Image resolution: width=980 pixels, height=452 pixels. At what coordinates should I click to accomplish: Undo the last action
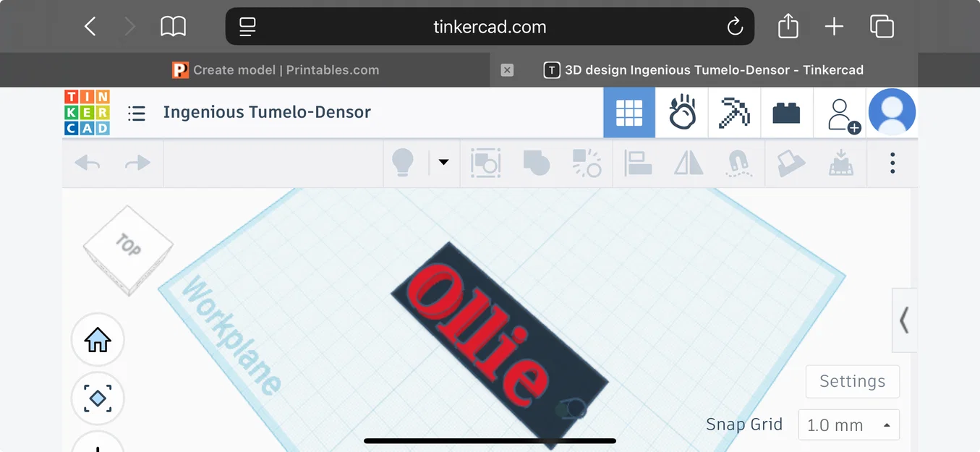click(88, 163)
